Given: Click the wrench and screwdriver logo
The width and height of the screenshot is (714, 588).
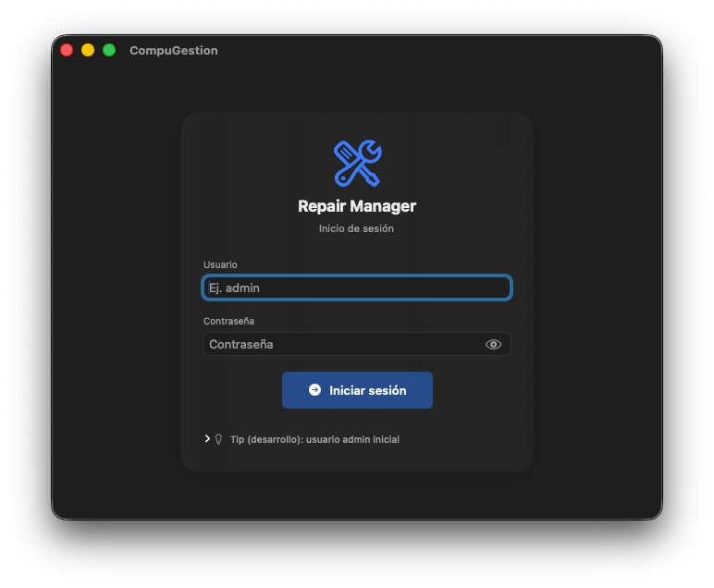Looking at the screenshot, I should point(357,163).
